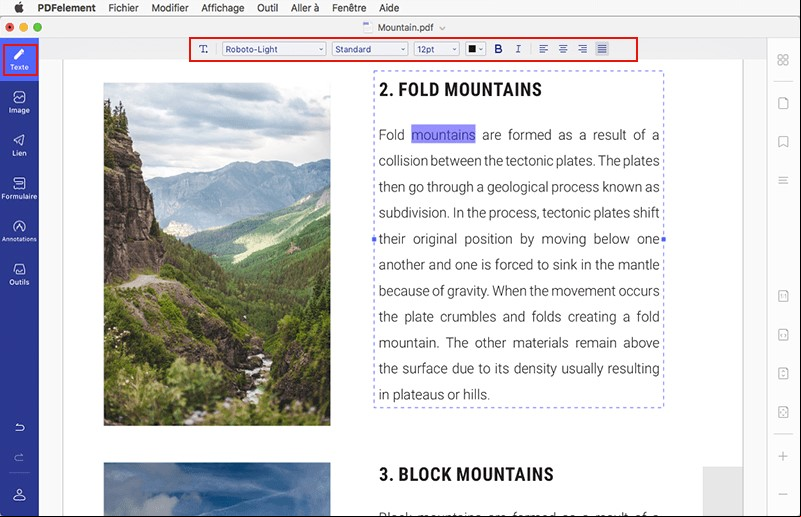
Task: Open the Formulaire tool in sidebar
Action: click(19, 188)
